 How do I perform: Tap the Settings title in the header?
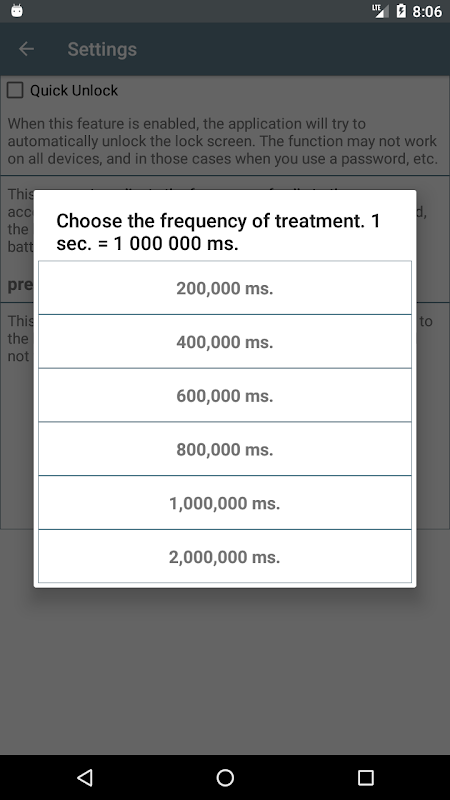tap(102, 49)
